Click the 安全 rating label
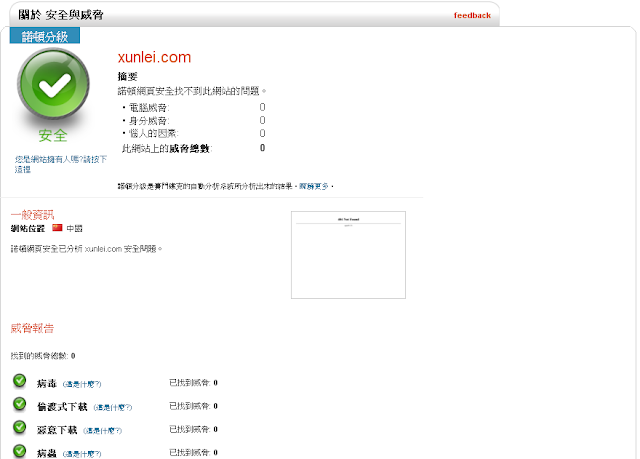The image size is (640, 459). [x=53, y=135]
